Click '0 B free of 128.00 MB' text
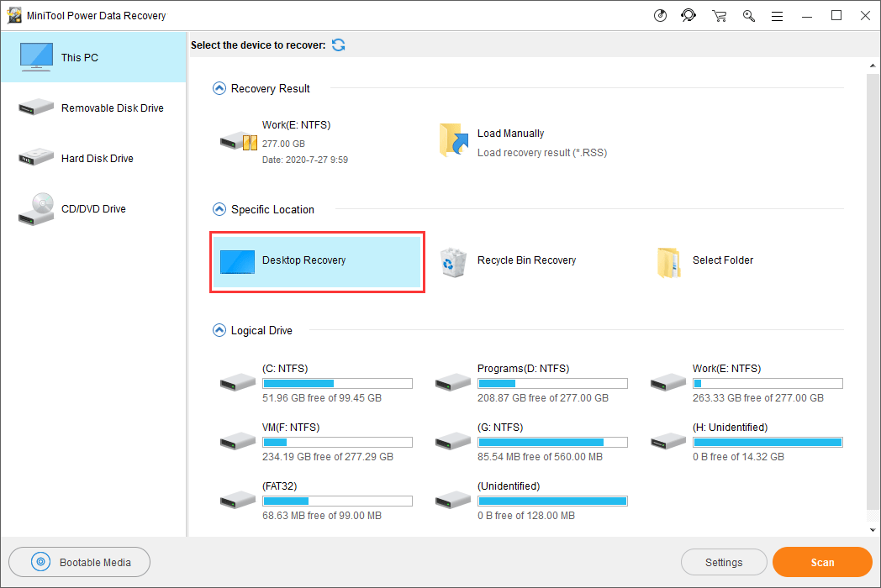The width and height of the screenshot is (881, 588). 526,516
